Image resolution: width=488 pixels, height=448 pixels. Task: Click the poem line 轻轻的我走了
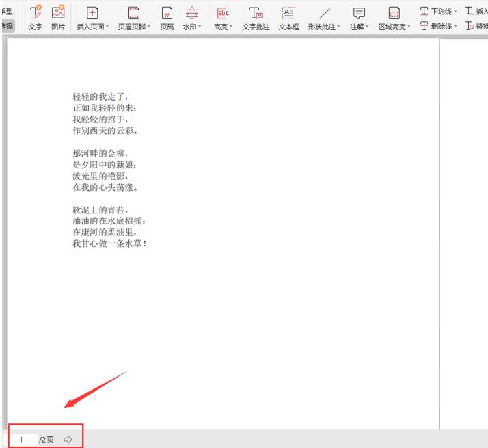pyautogui.click(x=100, y=96)
